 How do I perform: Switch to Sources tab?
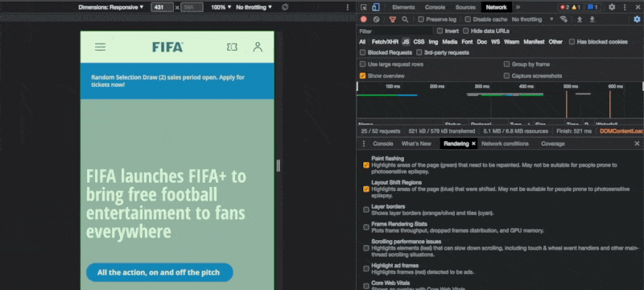click(465, 7)
